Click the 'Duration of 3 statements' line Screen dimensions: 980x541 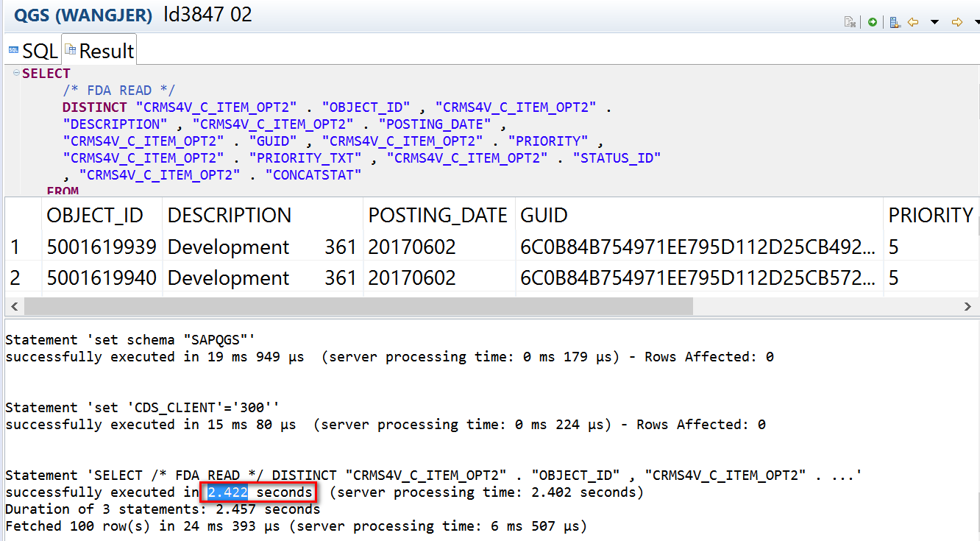(x=163, y=509)
